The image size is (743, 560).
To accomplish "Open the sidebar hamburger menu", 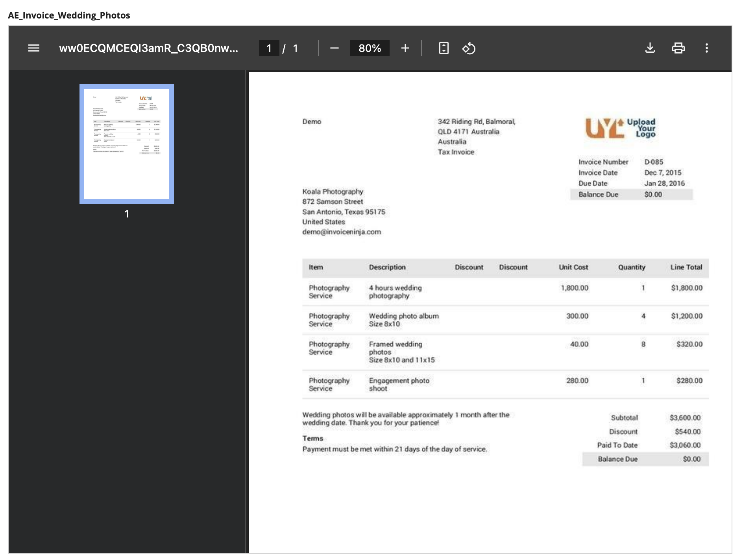I will [34, 48].
